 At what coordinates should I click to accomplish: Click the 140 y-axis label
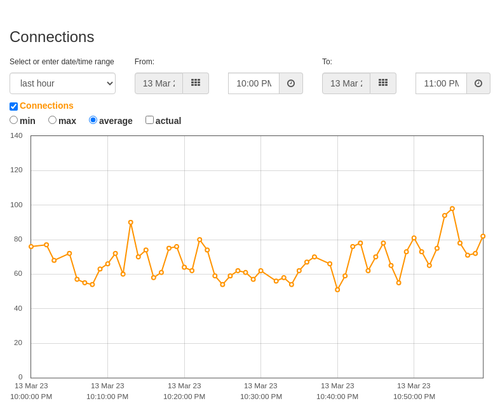16,136
